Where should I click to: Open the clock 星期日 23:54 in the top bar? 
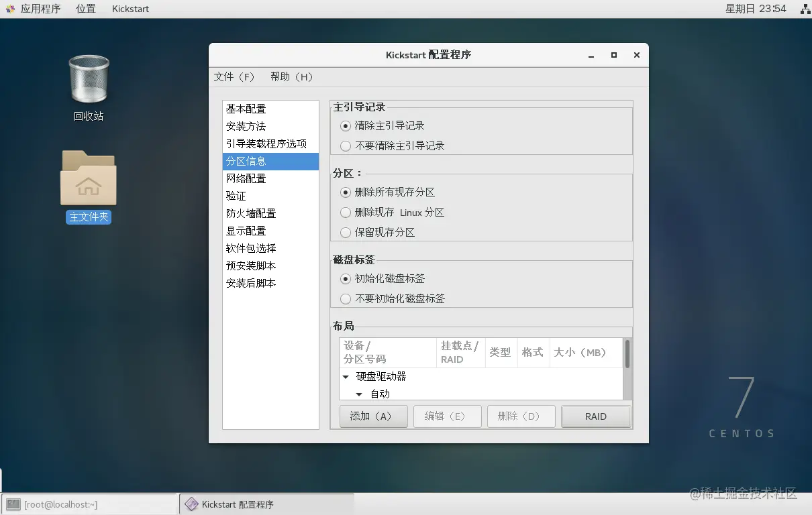coord(756,9)
